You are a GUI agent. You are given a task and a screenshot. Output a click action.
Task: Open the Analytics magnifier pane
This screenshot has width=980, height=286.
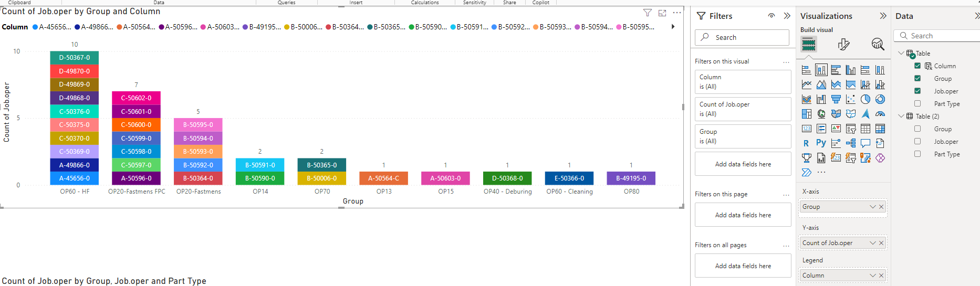click(x=878, y=44)
